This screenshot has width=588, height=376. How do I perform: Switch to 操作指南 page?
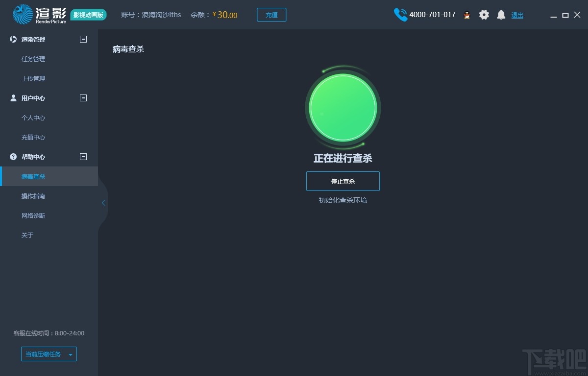[33, 196]
